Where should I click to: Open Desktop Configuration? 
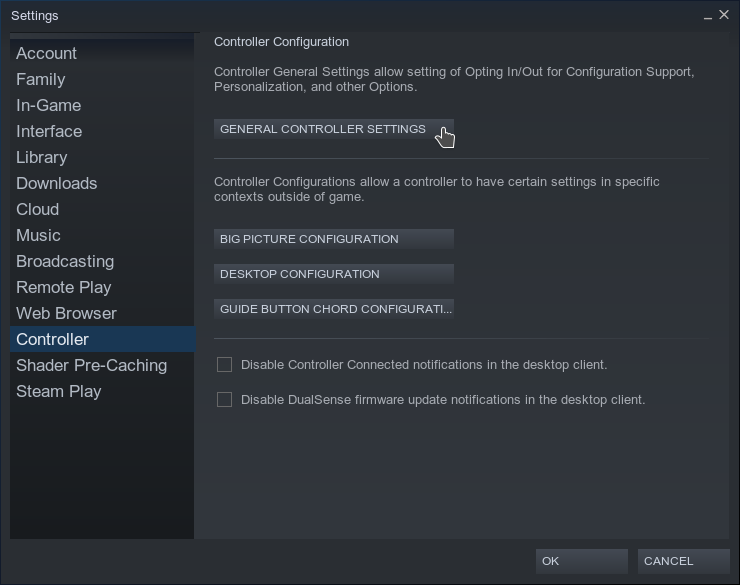click(x=334, y=274)
